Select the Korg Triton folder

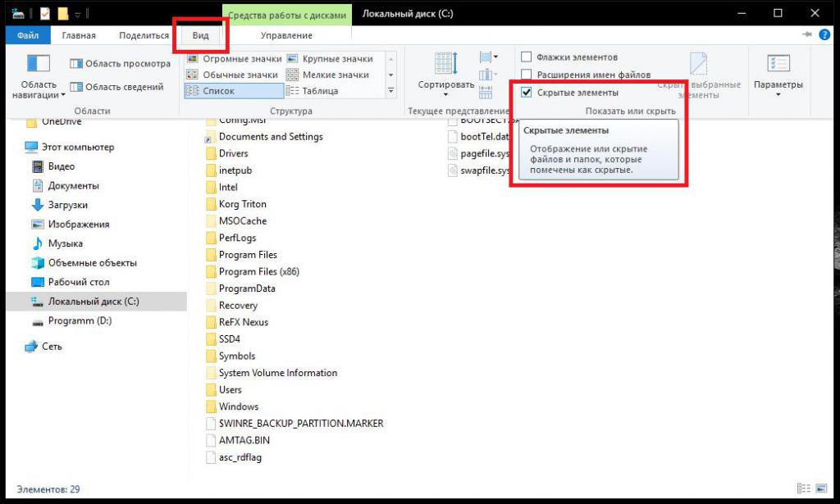pos(236,204)
